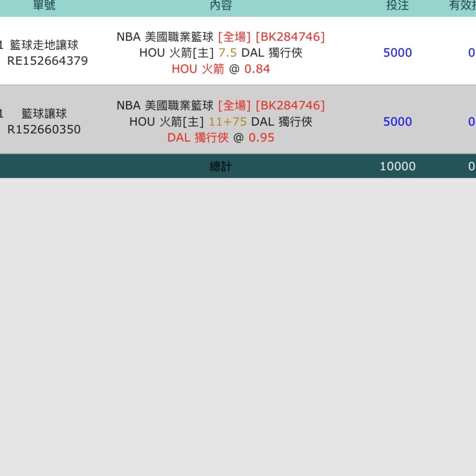Click 5000 stake in the RE152664379 row

[398, 53]
